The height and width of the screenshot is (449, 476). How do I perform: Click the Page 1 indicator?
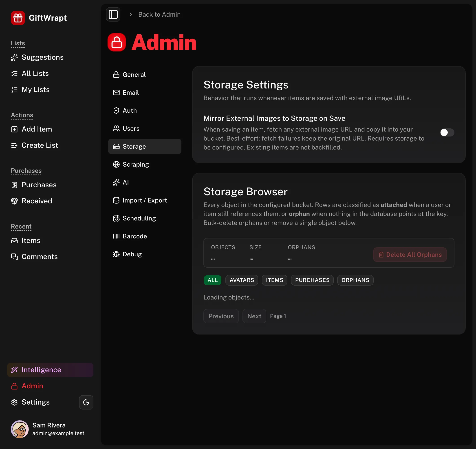(x=278, y=316)
